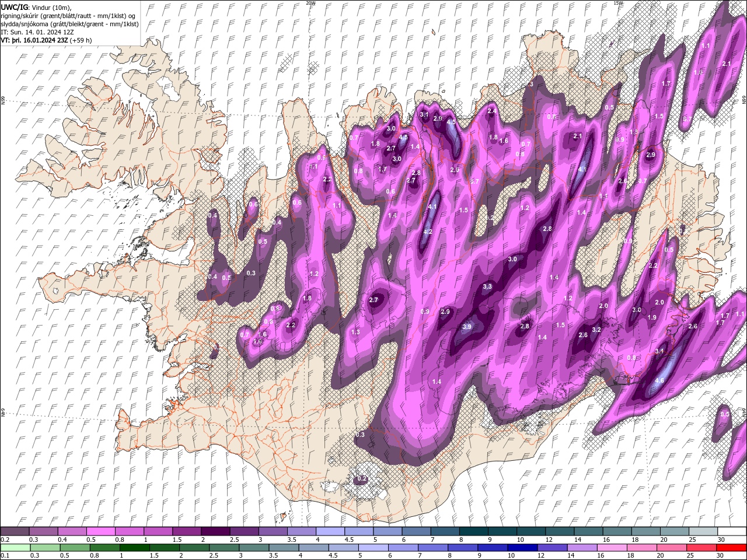The width and height of the screenshot is (747, 560).
Task: Click the 4.2 snowfall value on the map
Action: 427,232
